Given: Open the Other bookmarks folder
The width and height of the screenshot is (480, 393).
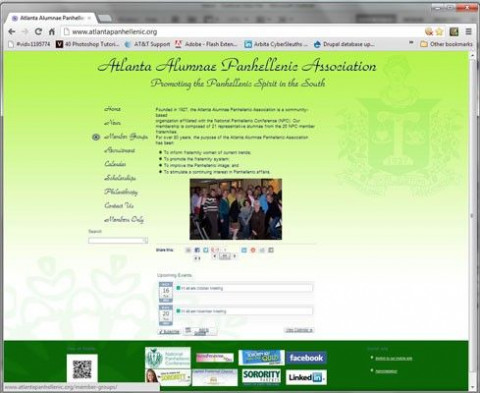Looking at the screenshot, I should tap(446, 44).
